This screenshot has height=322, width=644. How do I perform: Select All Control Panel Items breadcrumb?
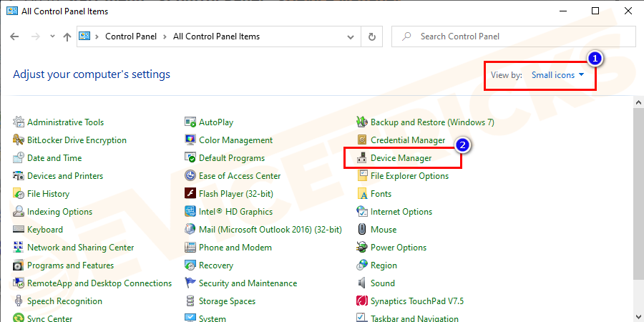coord(216,36)
